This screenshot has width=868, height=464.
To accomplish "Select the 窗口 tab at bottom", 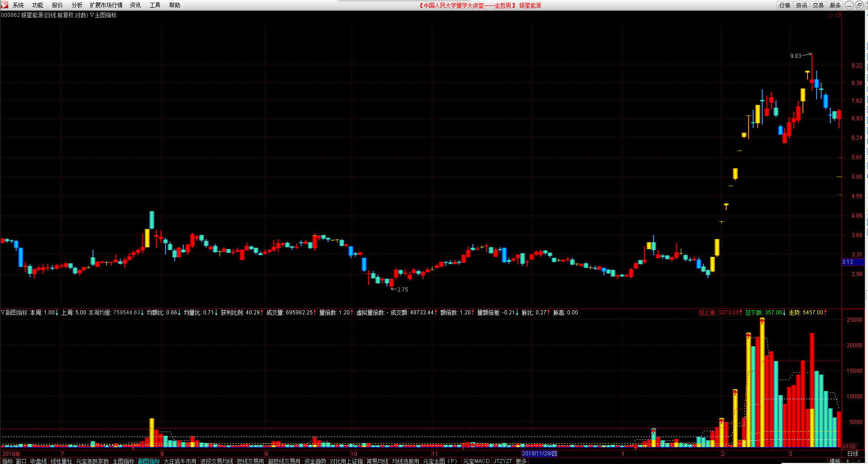I will (x=21, y=461).
